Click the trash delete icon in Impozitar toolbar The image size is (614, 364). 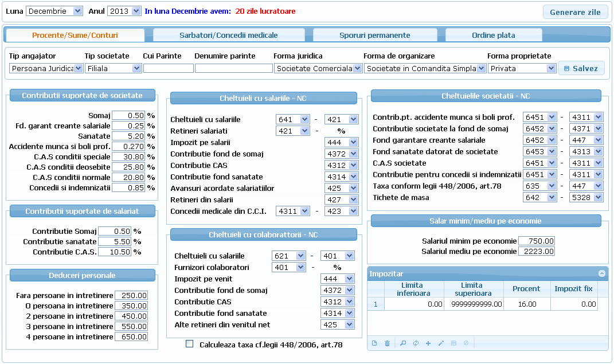coord(388,343)
